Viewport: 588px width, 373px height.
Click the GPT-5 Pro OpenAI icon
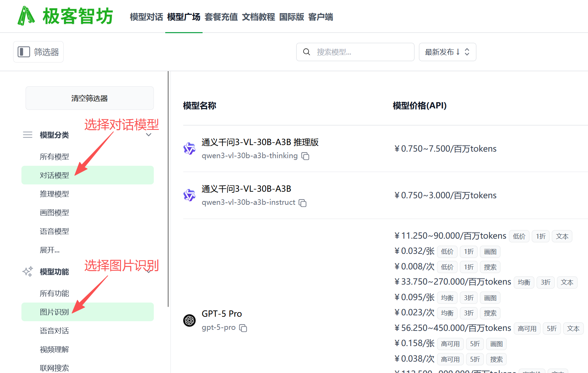189,321
